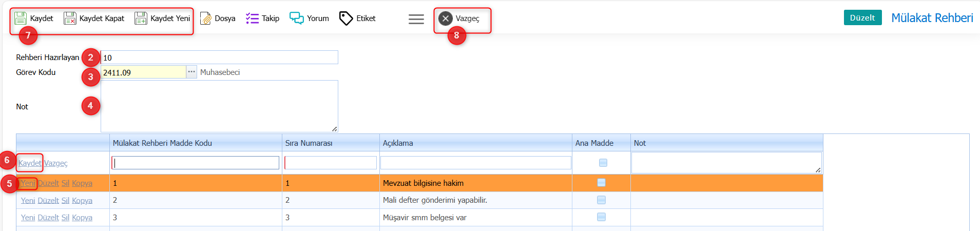Click Yeni link in row 1
This screenshot has width=980, height=231.
pos(28,183)
